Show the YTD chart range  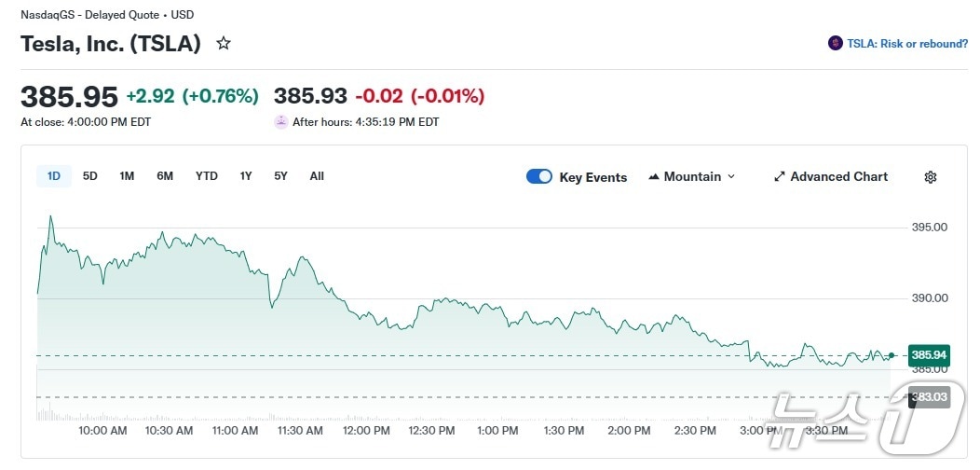[206, 176]
